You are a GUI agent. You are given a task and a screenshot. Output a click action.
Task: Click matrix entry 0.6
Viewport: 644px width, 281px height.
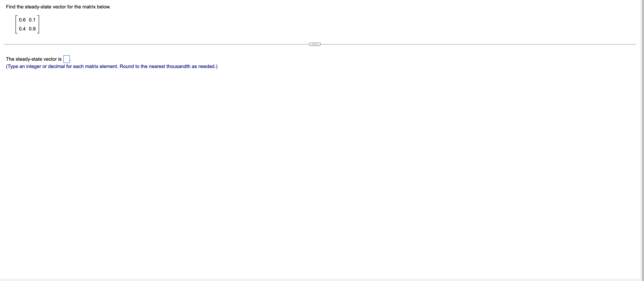tap(22, 20)
